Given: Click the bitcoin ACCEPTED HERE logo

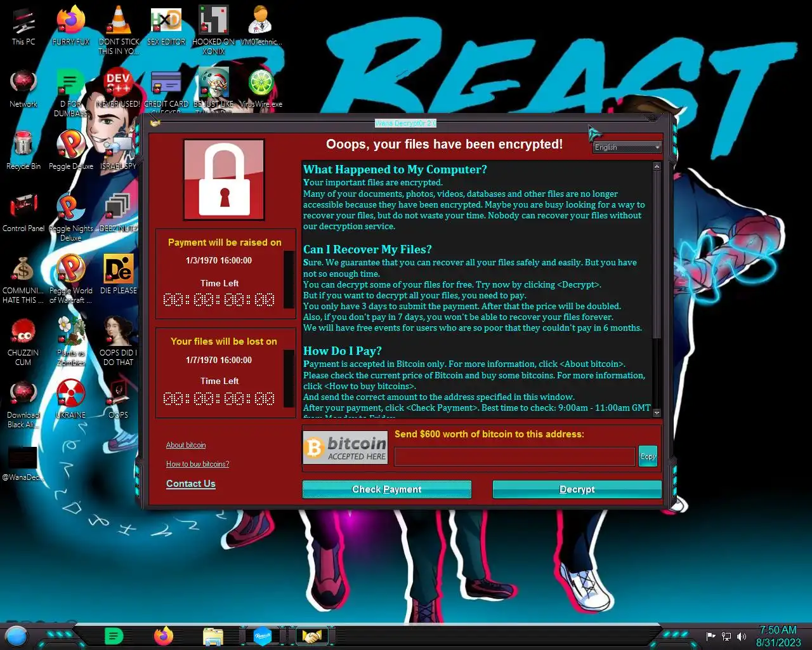Looking at the screenshot, I should [x=345, y=448].
